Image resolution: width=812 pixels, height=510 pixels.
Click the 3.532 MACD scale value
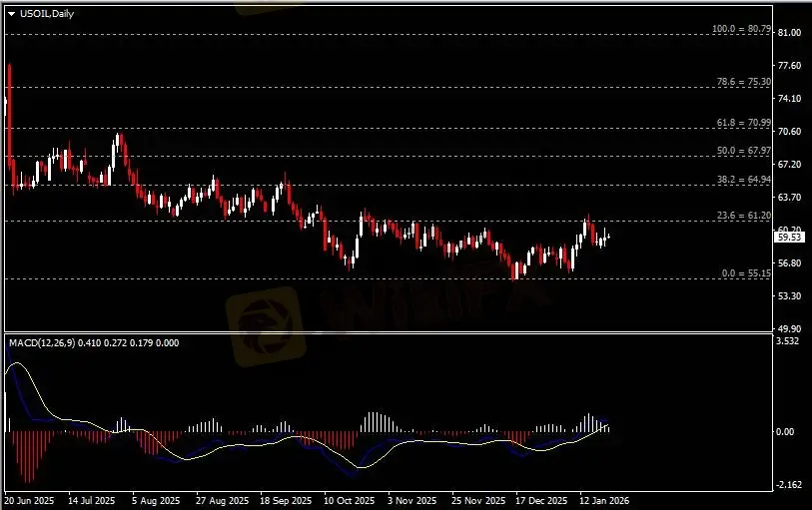tap(788, 341)
